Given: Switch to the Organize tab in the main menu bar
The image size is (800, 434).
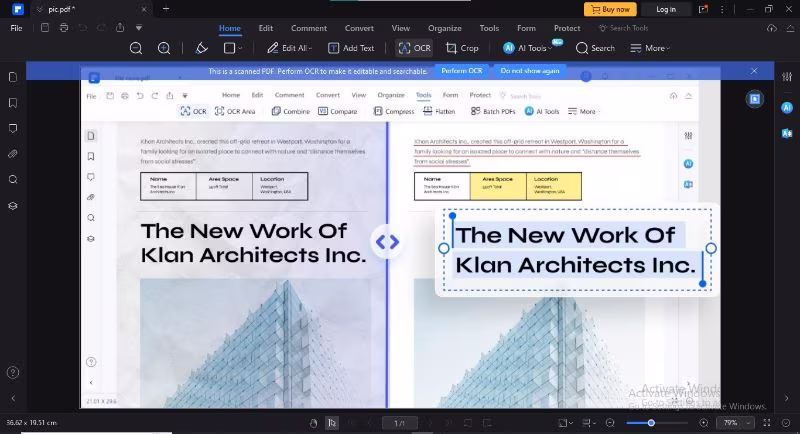Looking at the screenshot, I should click(x=445, y=28).
